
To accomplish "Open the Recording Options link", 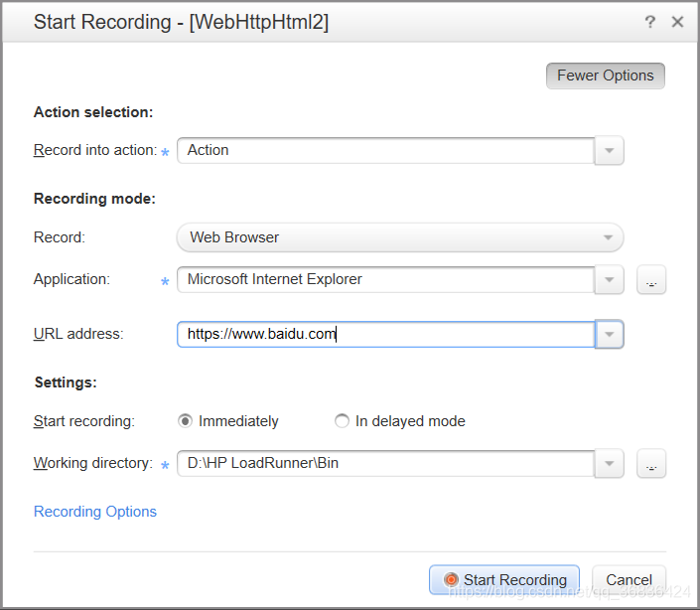I will 95,512.
